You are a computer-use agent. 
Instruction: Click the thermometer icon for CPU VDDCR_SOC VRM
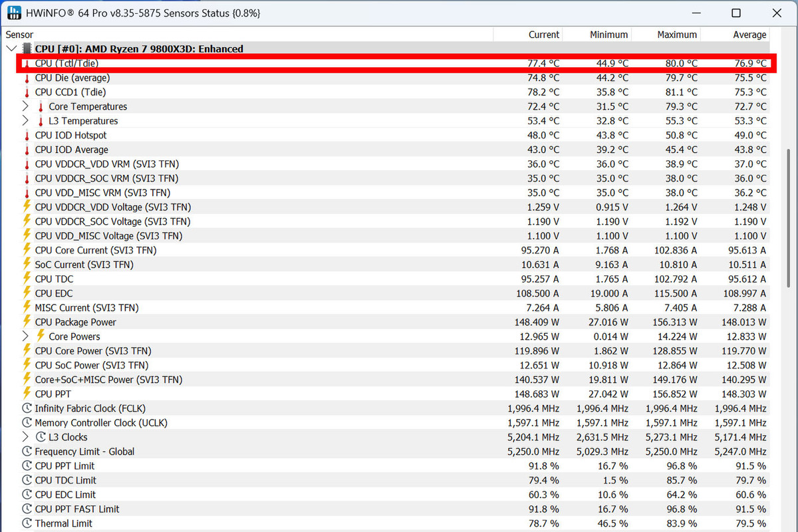27,178
